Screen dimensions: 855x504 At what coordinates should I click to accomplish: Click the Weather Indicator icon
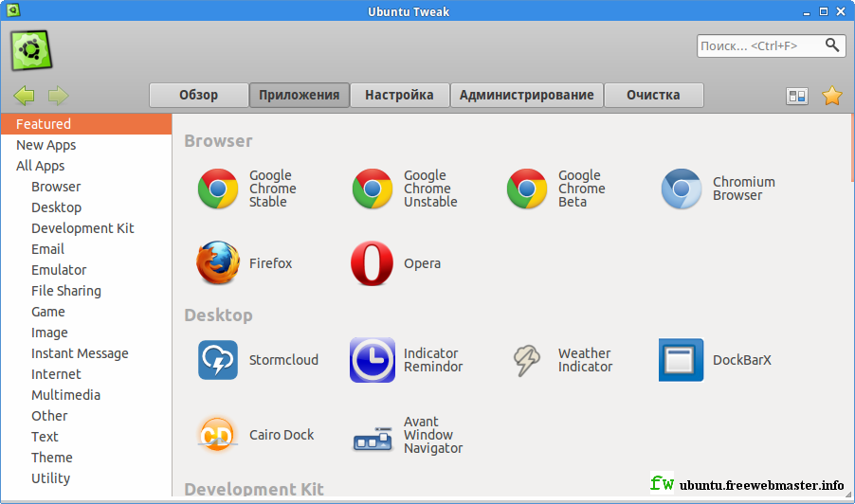[526, 360]
